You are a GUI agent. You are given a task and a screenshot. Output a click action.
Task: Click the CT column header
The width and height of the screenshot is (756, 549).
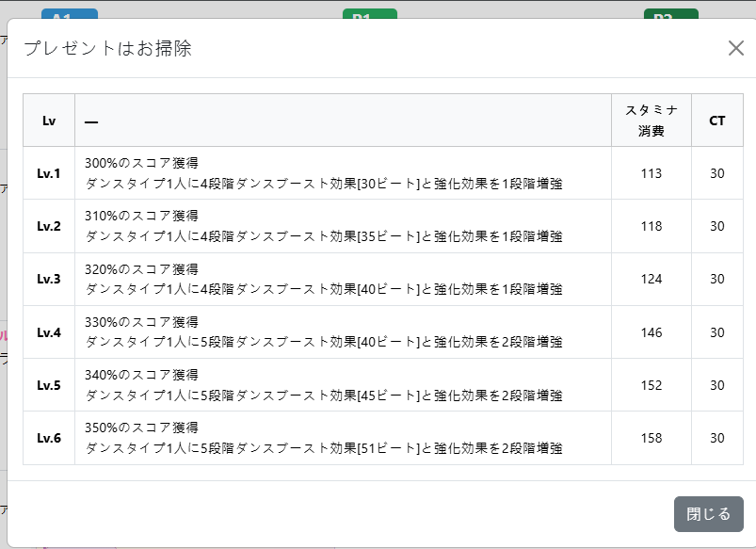pyautogui.click(x=717, y=121)
